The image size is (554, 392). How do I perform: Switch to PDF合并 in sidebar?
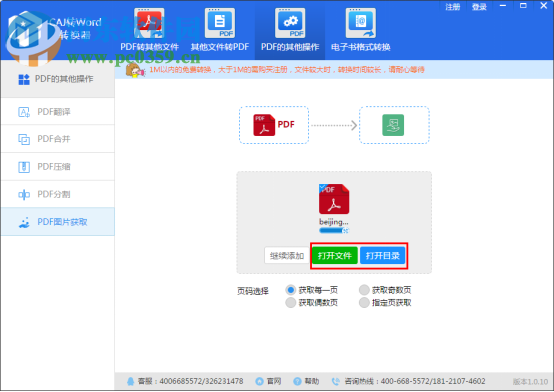pyautogui.click(x=58, y=139)
